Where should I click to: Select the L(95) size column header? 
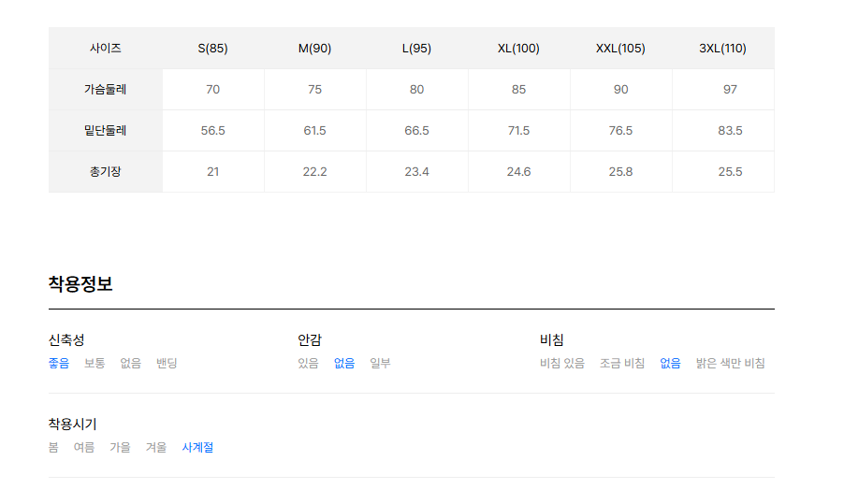tap(416, 49)
